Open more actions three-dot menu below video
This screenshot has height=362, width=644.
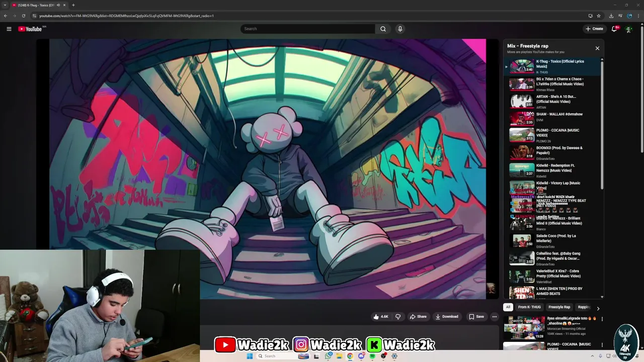(495, 317)
